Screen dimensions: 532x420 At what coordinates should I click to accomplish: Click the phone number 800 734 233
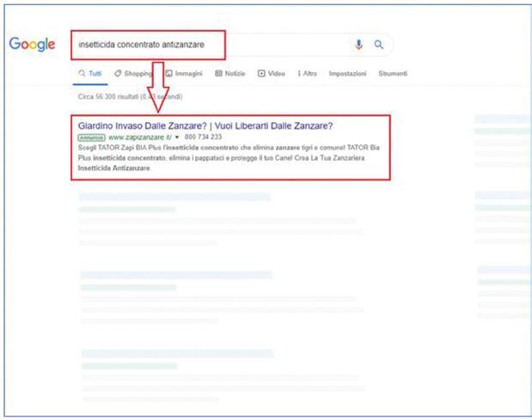coord(203,137)
